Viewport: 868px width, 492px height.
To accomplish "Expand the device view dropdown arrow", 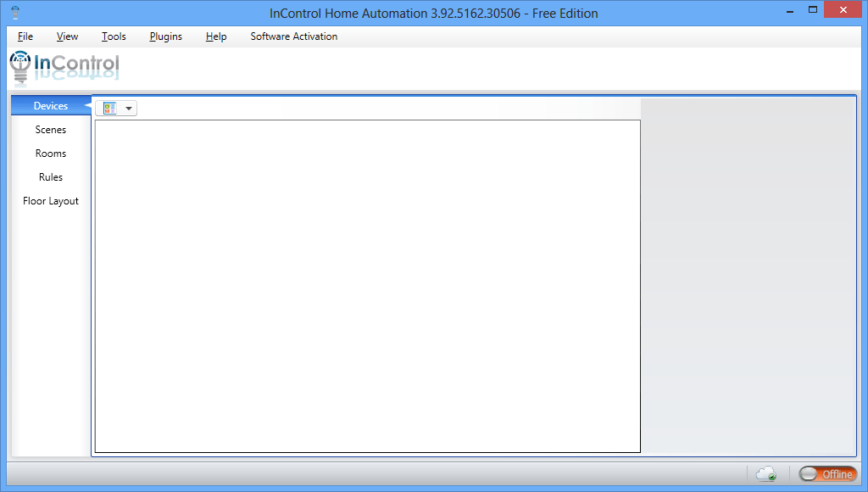I will 129,109.
